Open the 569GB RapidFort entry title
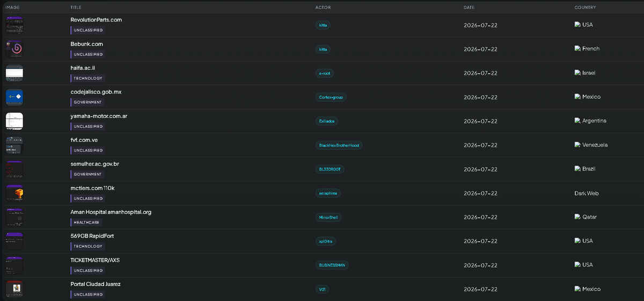This screenshot has height=301, width=644. pos(92,236)
